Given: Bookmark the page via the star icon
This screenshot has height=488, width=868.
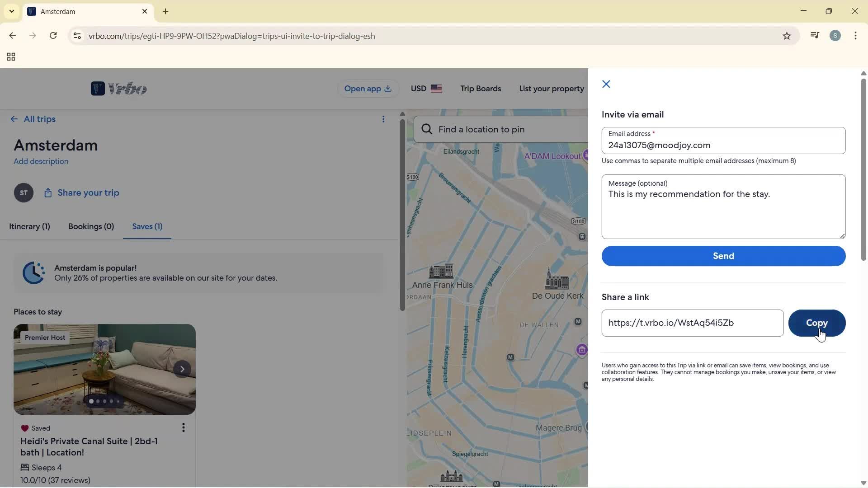Looking at the screenshot, I should [787, 36].
